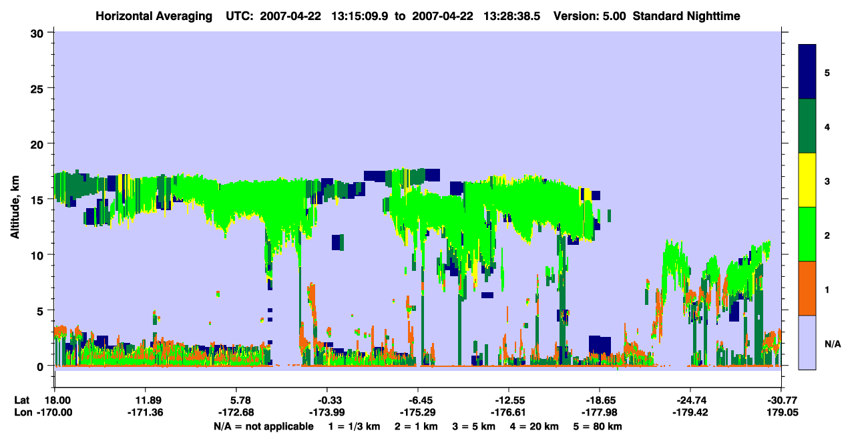Click the orange color bar segment labeled 1

(807, 288)
